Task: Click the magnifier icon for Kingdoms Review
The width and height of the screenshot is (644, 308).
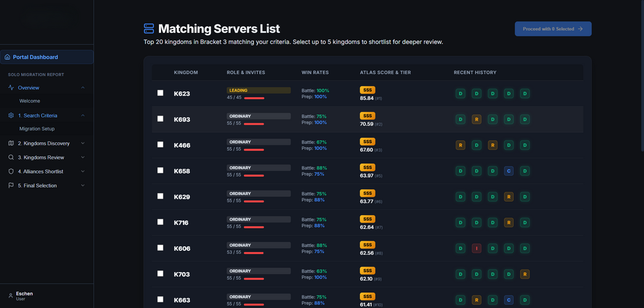Action: 11,157
